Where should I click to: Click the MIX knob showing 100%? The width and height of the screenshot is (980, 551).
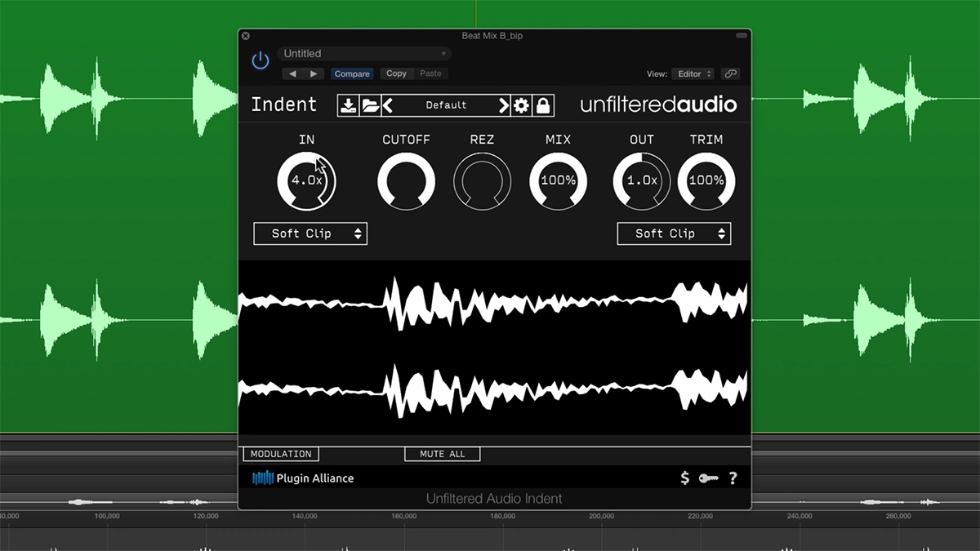(x=559, y=180)
